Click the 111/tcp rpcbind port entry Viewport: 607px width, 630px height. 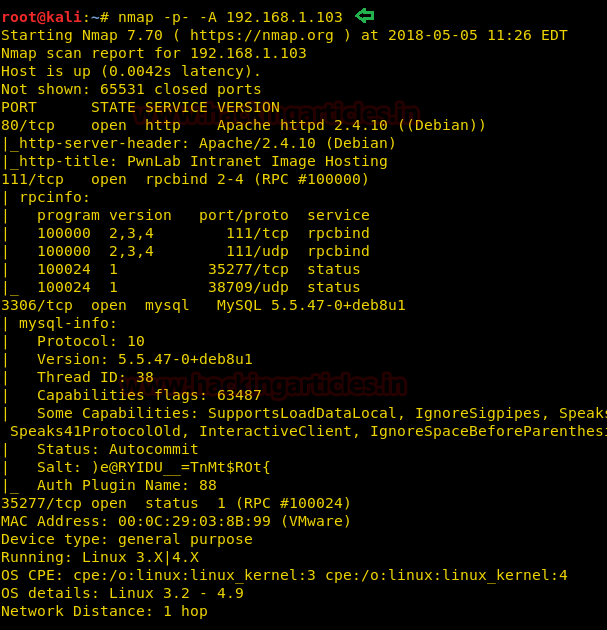pos(185,179)
